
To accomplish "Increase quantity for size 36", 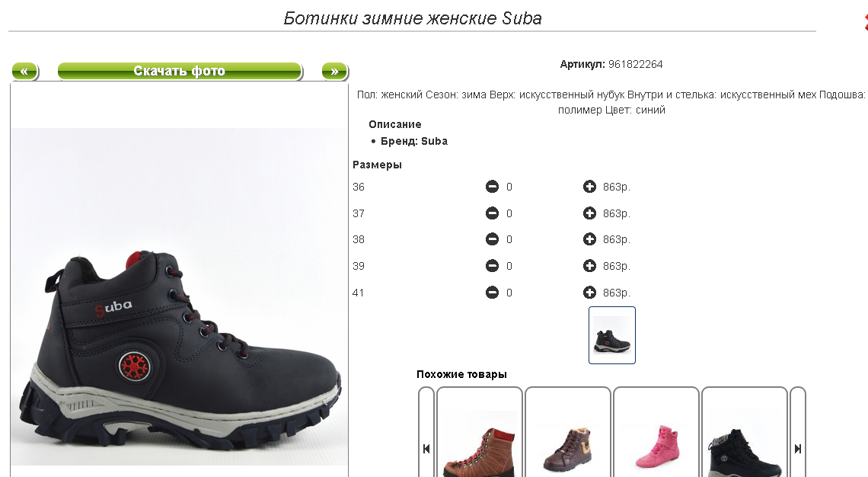I will (589, 187).
